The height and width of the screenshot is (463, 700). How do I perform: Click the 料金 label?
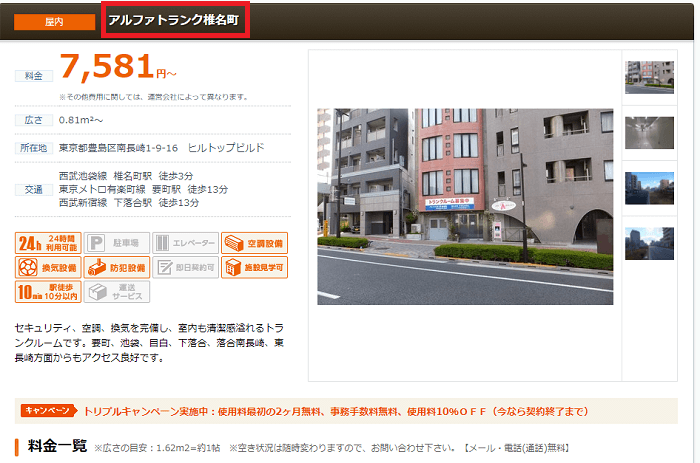point(33,76)
